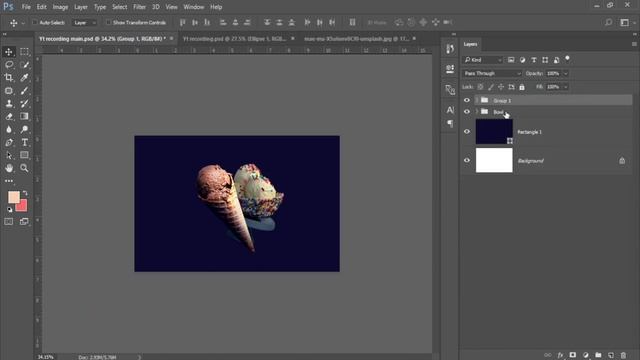Create a new layer group

(598, 355)
